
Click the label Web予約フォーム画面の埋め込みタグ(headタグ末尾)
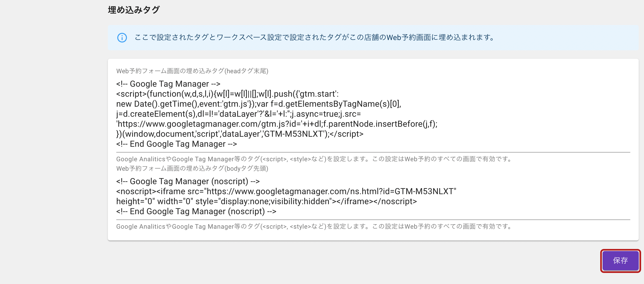point(192,71)
